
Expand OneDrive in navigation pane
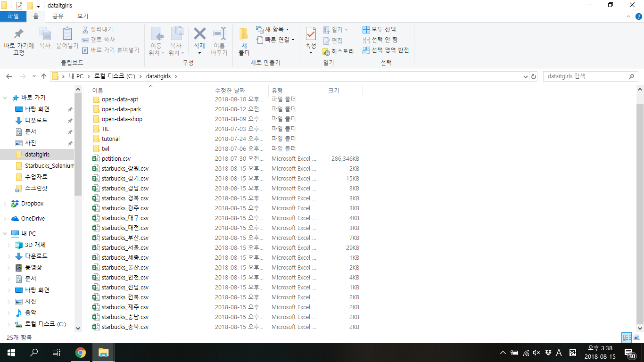5,219
